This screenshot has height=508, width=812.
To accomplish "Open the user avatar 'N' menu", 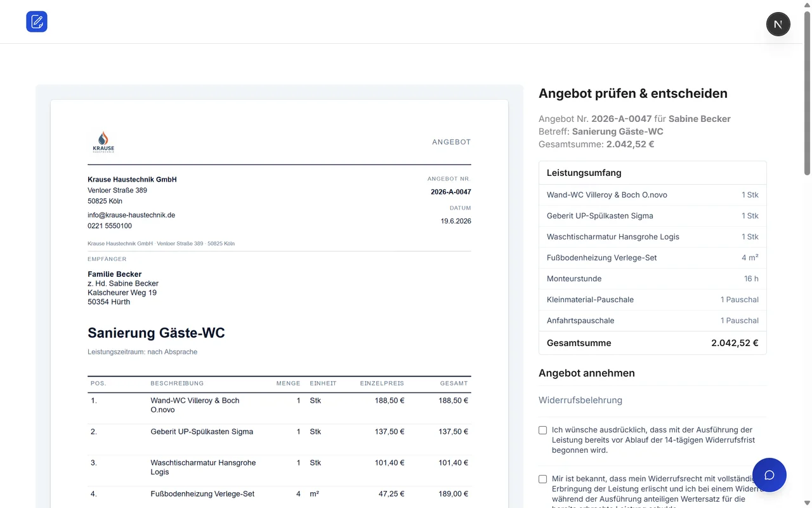I will (x=778, y=24).
